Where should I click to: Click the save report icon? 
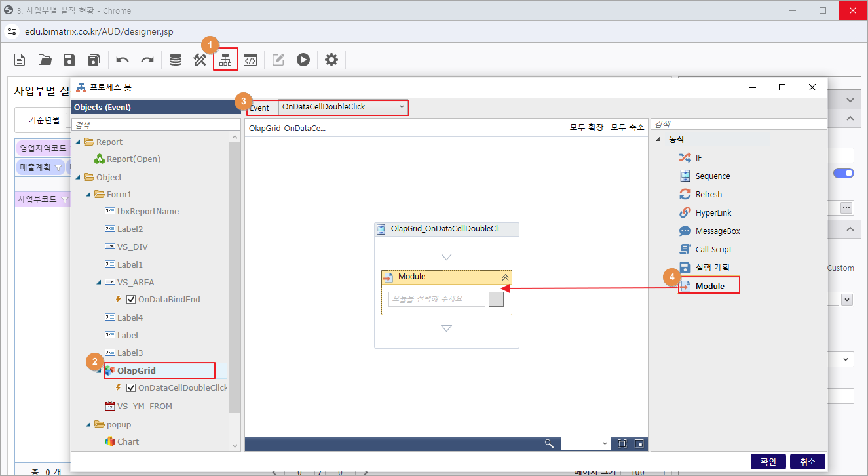pyautogui.click(x=69, y=60)
